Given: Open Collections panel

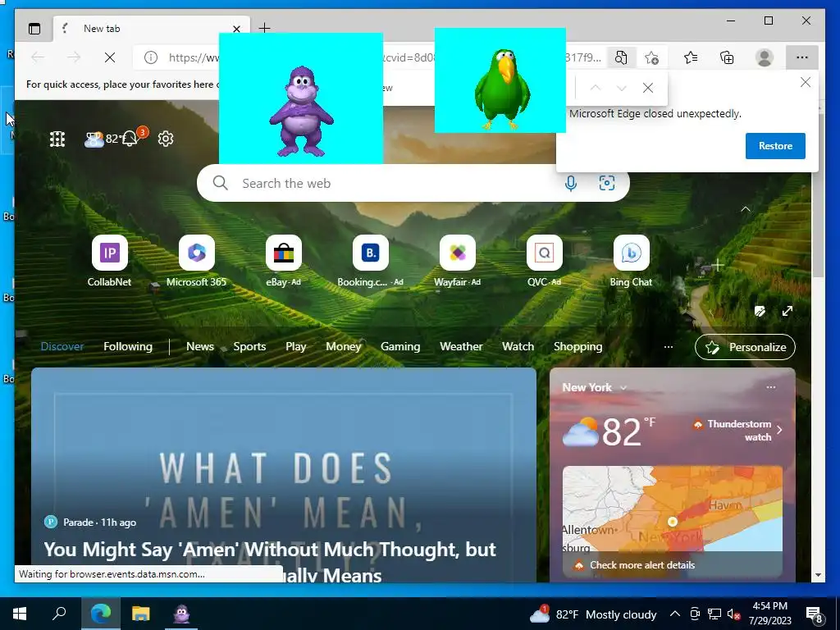Looking at the screenshot, I should coord(727,57).
